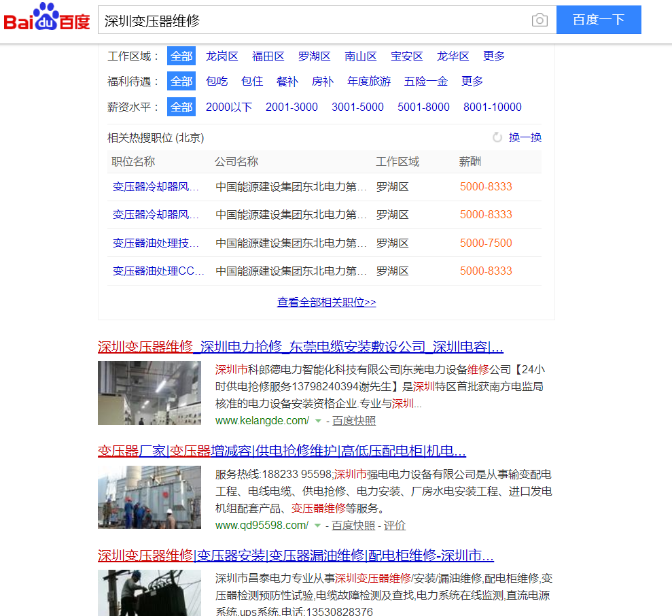This screenshot has width=672, height=616.
Task: Click 职位名称 column header
Action: point(133,162)
